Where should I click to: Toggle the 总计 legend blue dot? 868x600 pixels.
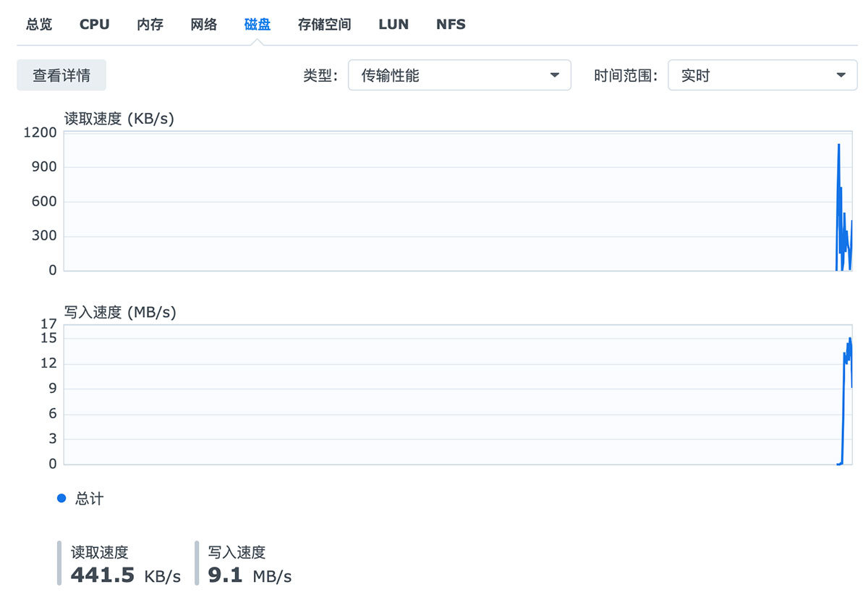[61, 499]
